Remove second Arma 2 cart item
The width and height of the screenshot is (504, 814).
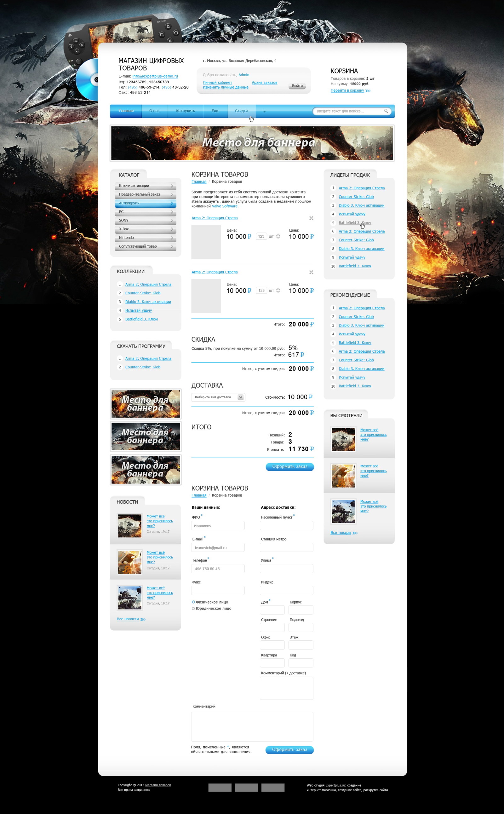coord(311,272)
